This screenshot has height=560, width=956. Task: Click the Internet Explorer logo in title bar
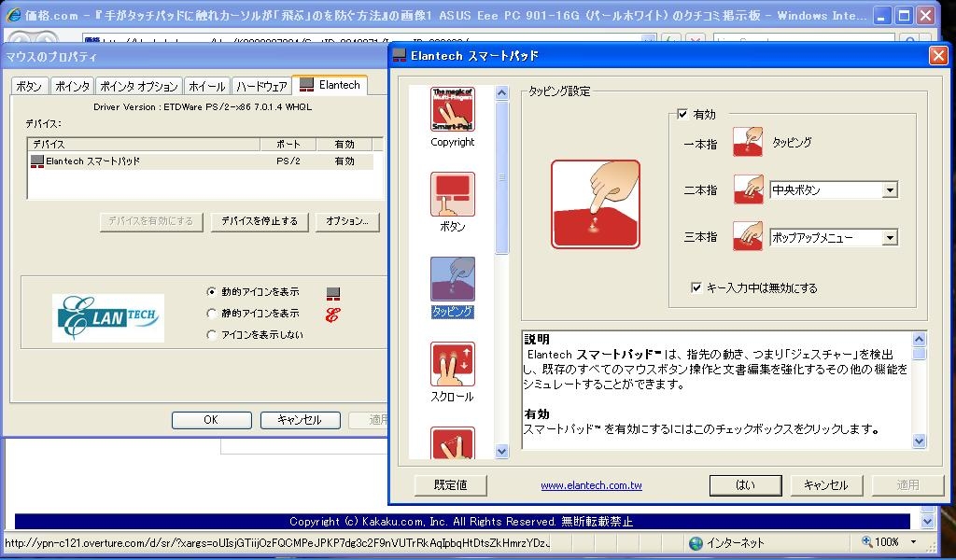point(13,15)
